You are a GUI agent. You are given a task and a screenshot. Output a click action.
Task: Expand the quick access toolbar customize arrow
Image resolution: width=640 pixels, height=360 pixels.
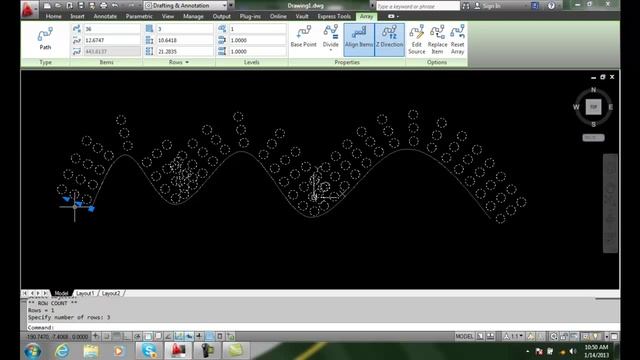[231, 6]
